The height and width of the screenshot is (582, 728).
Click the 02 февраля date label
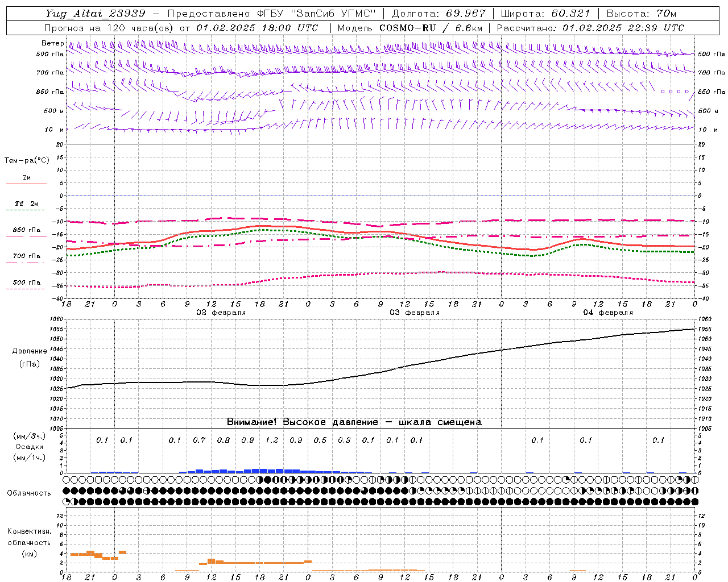click(221, 313)
